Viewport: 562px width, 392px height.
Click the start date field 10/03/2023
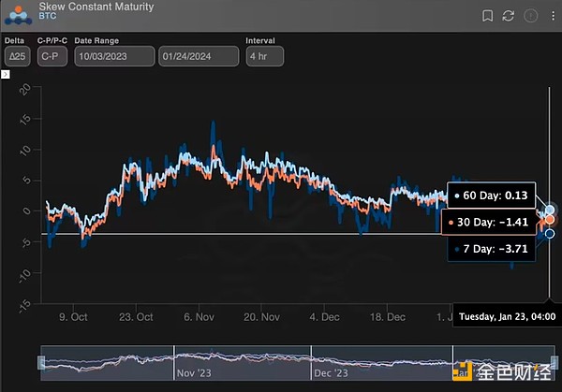pyautogui.click(x=114, y=56)
